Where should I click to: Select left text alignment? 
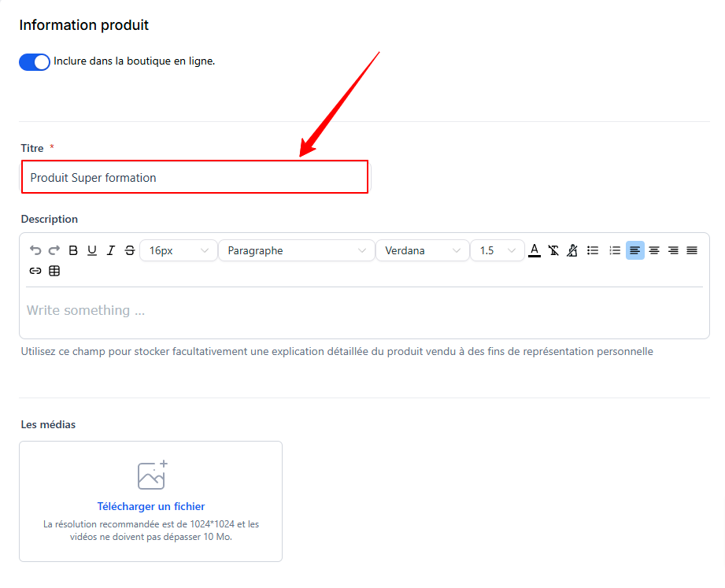click(x=634, y=250)
